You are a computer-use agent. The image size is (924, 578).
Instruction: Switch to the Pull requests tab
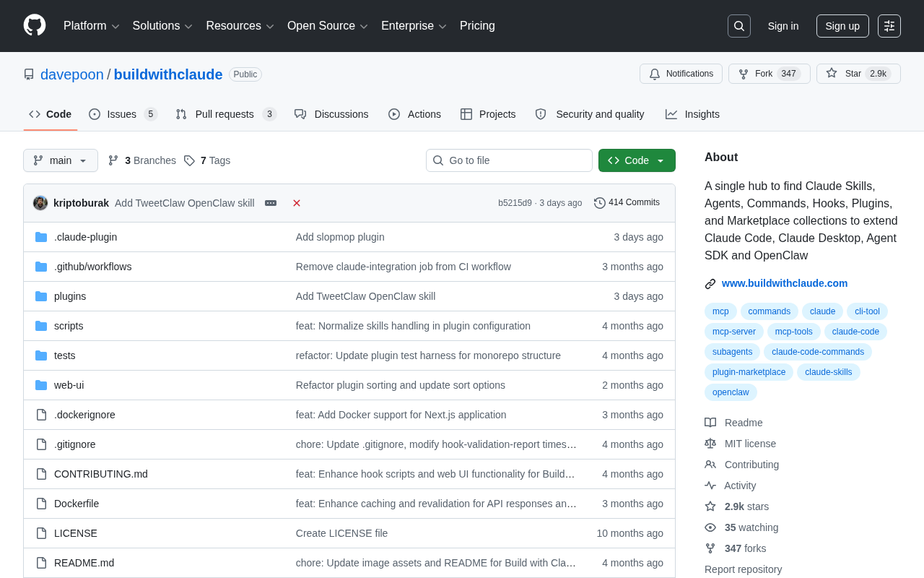226,114
